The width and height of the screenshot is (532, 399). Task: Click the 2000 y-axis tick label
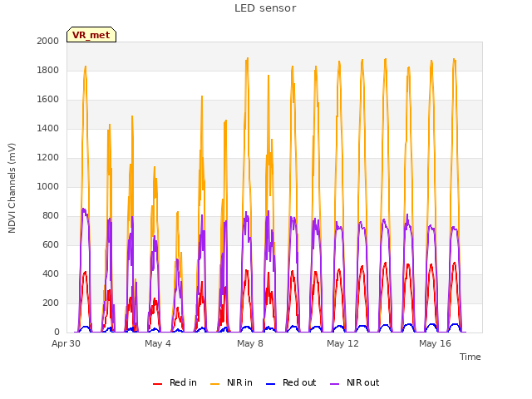[48, 41]
